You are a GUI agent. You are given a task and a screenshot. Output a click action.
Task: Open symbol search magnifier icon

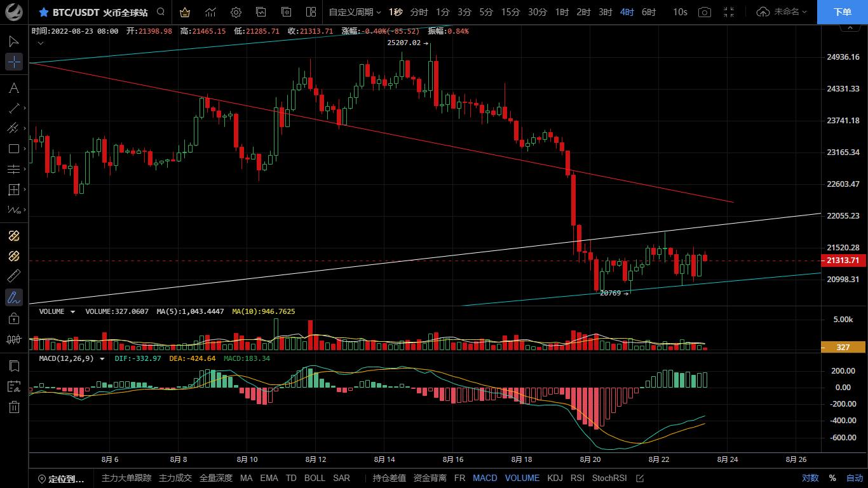click(x=161, y=12)
